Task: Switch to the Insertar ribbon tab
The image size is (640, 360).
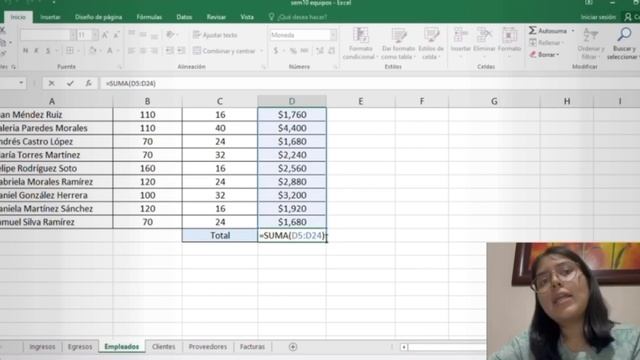Action: (50, 17)
